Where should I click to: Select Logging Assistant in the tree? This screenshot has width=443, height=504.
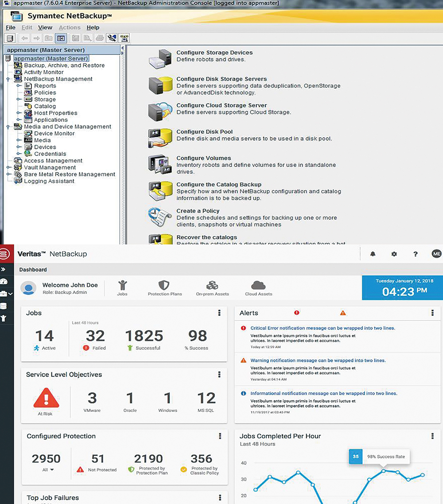click(x=49, y=181)
